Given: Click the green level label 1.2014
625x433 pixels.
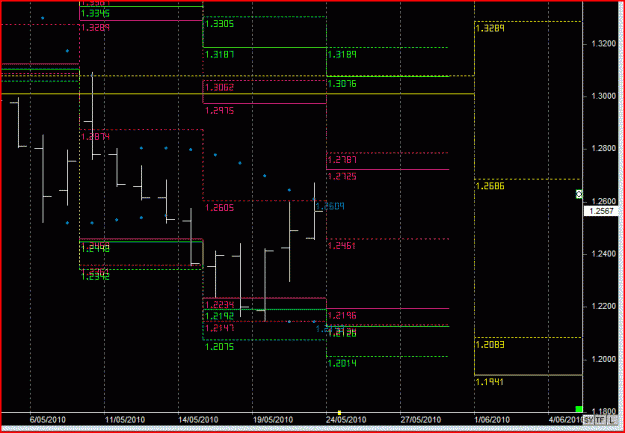Looking at the screenshot, I should click(342, 363).
